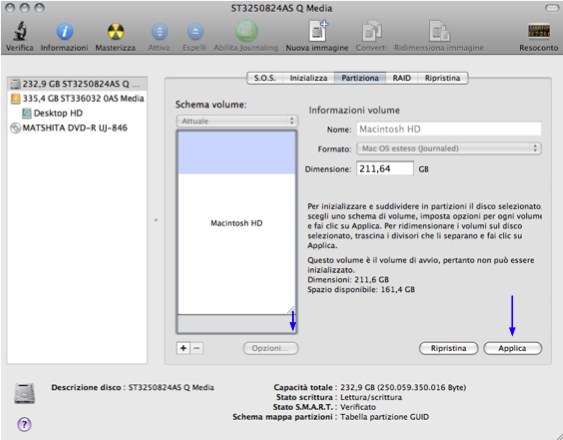
Task: Select the Macintosh HD partition block
Action: [237, 223]
